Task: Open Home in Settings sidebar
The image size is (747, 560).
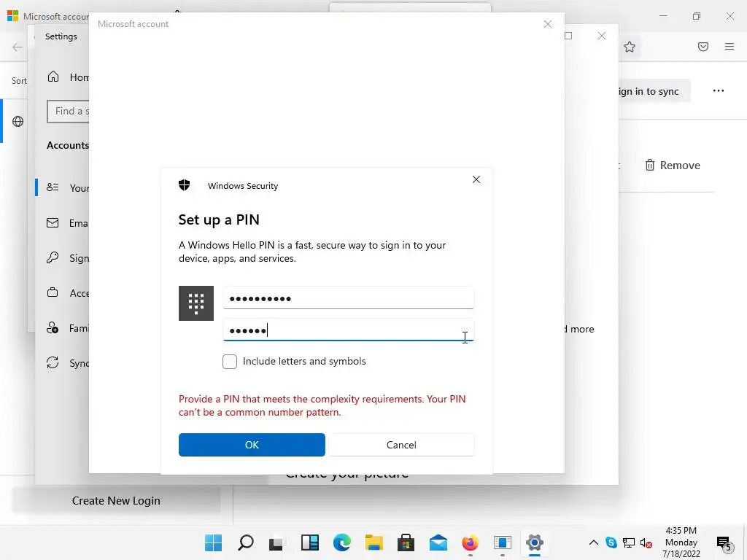Action: pyautogui.click(x=68, y=77)
